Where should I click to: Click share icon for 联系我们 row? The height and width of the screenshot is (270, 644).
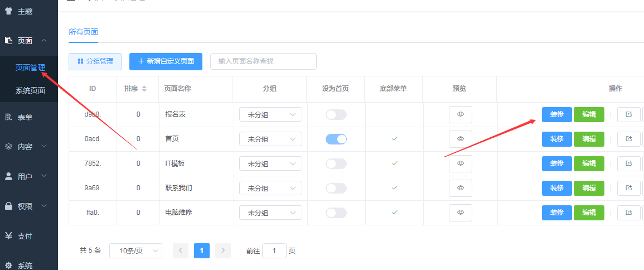pos(629,188)
